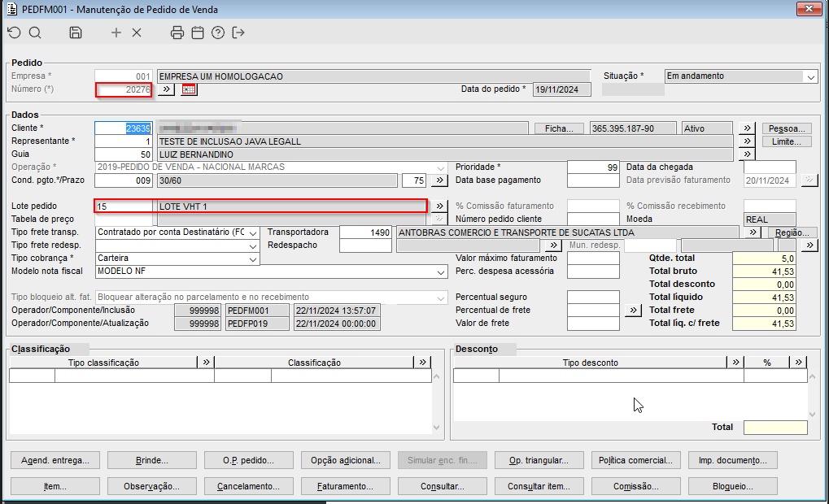The width and height of the screenshot is (829, 504).
Task: Open the Tipo frete redesp. dropdown
Action: point(253,245)
